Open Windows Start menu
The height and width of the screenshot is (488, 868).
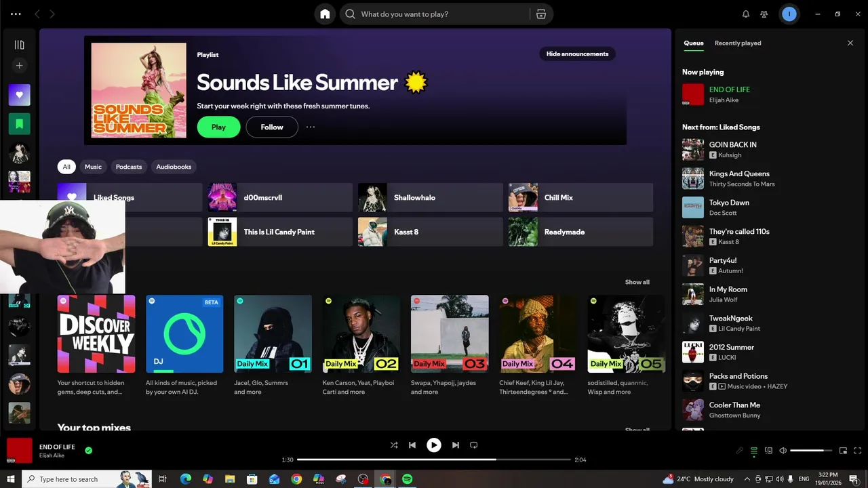[x=10, y=479]
